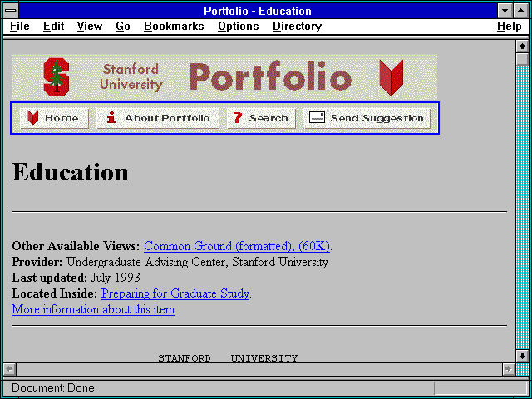Viewport: 532px width, 399px height.
Task: Click the vertical scrollbar thumb
Action: [522, 59]
